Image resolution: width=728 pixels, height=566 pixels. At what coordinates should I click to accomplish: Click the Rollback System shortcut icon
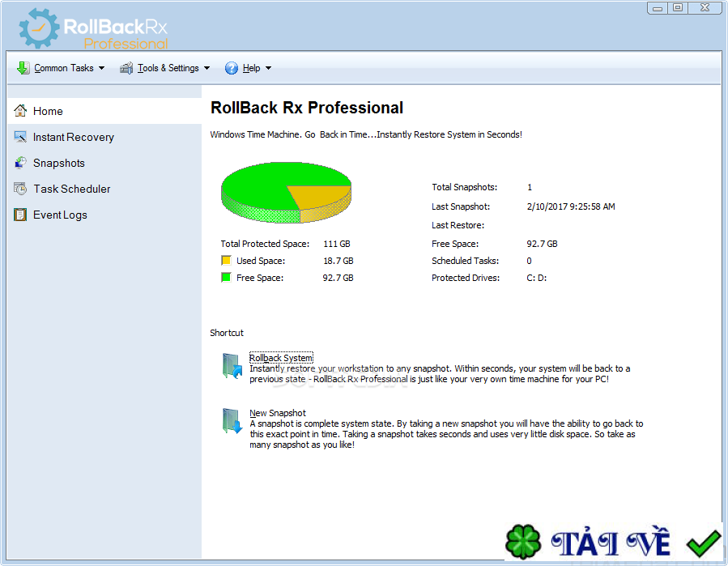pos(232,368)
